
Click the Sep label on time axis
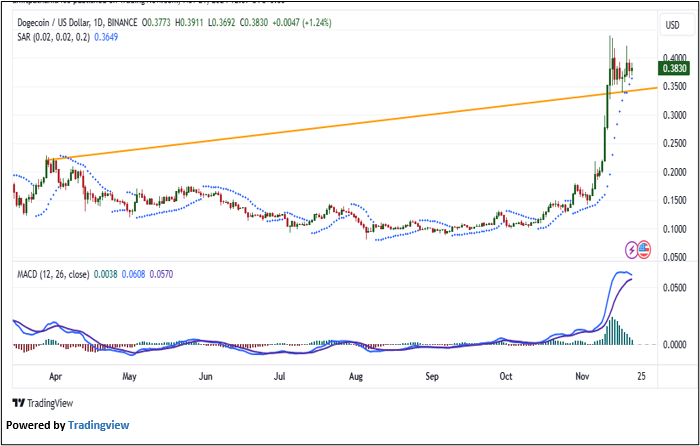coord(432,377)
